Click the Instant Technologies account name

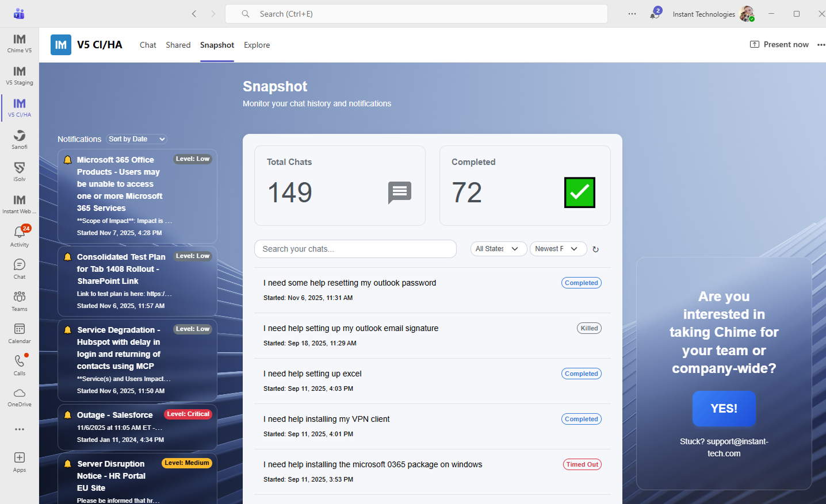pyautogui.click(x=703, y=14)
